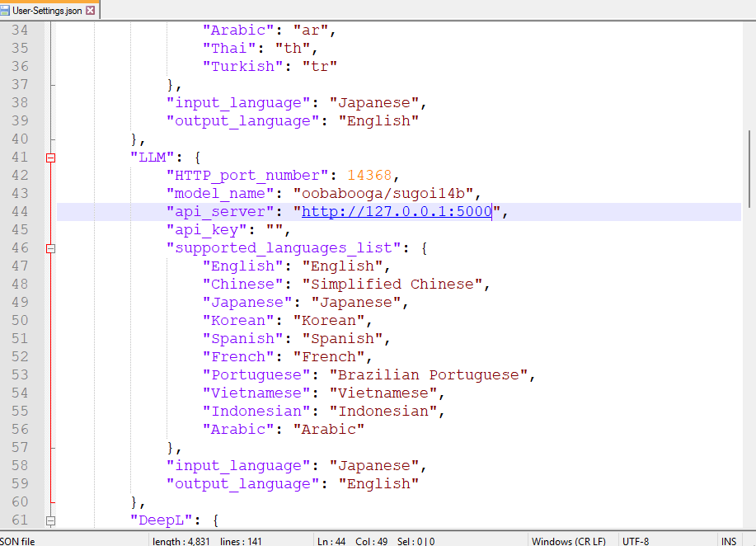Screen dimensions: 756x546
Task: Click the "Sel : 0 | 0" status text
Action: tap(416, 541)
